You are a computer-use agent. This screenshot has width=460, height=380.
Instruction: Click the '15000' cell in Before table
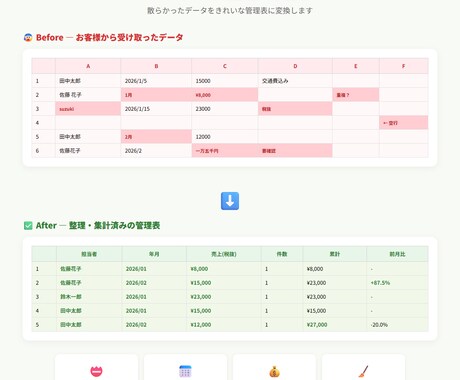point(225,81)
